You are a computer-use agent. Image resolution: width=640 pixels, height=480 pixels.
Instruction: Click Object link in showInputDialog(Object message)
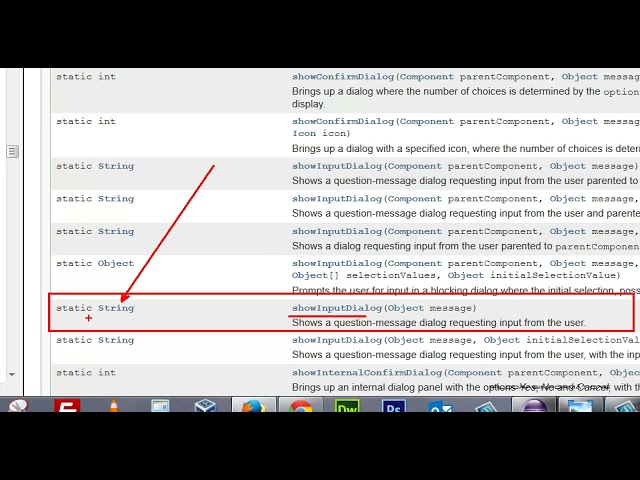[405, 308]
